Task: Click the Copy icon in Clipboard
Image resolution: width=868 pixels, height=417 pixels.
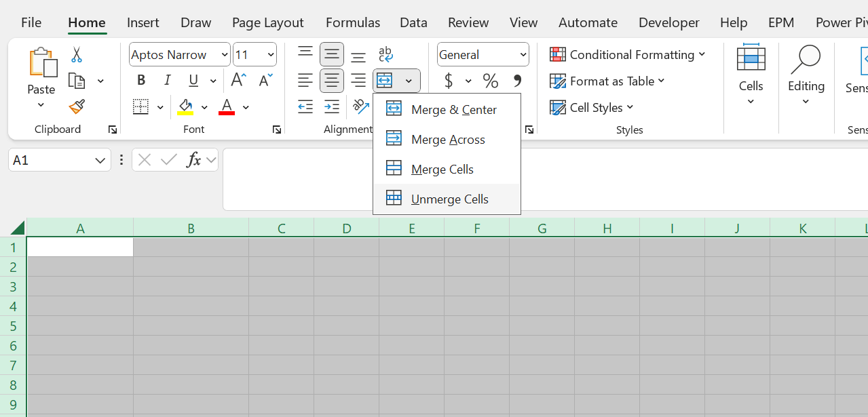Action: coord(77,81)
